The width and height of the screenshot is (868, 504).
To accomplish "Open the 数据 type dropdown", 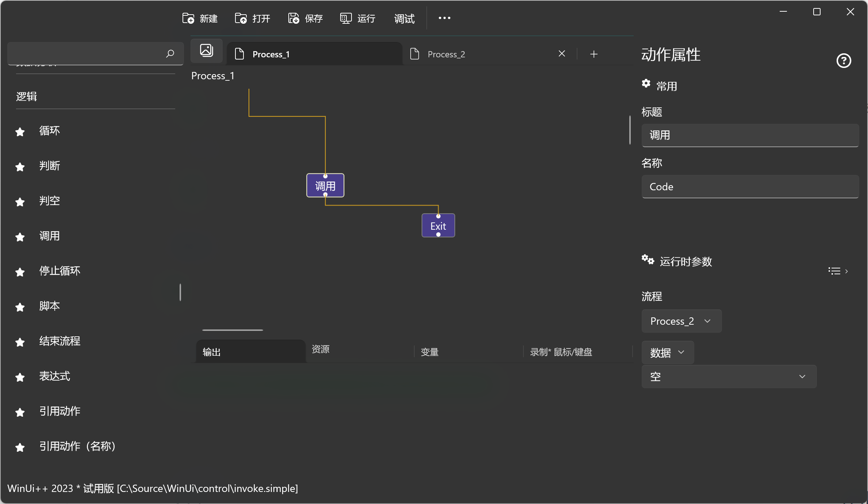I will pos(667,352).
